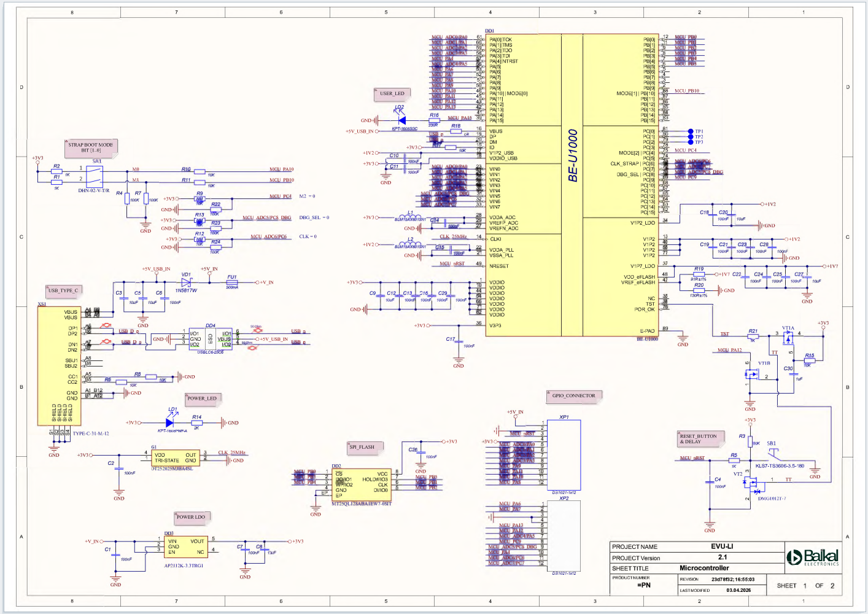This screenshot has height=614, width=868.
Task: Click the project version value 2.1
Action: pos(723,558)
